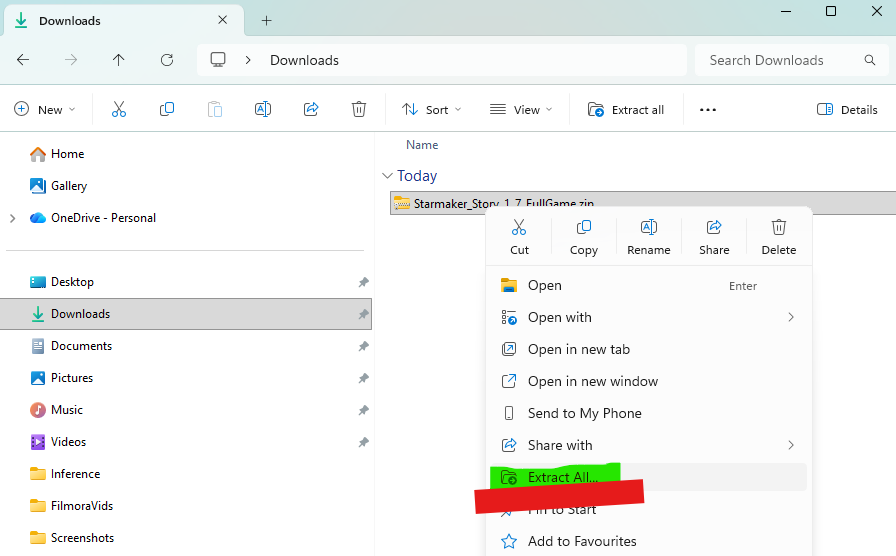
Task: Choose Open in the context menu
Action: point(648,285)
